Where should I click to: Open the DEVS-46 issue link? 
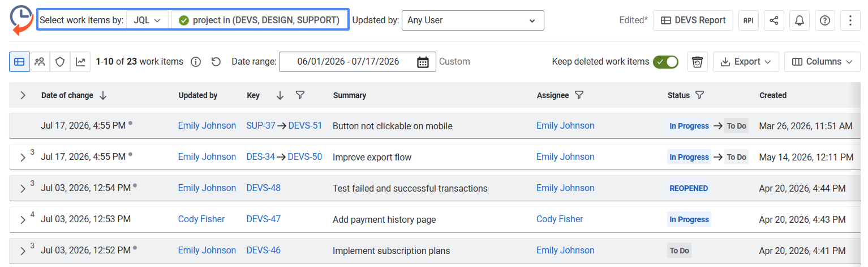click(x=264, y=251)
